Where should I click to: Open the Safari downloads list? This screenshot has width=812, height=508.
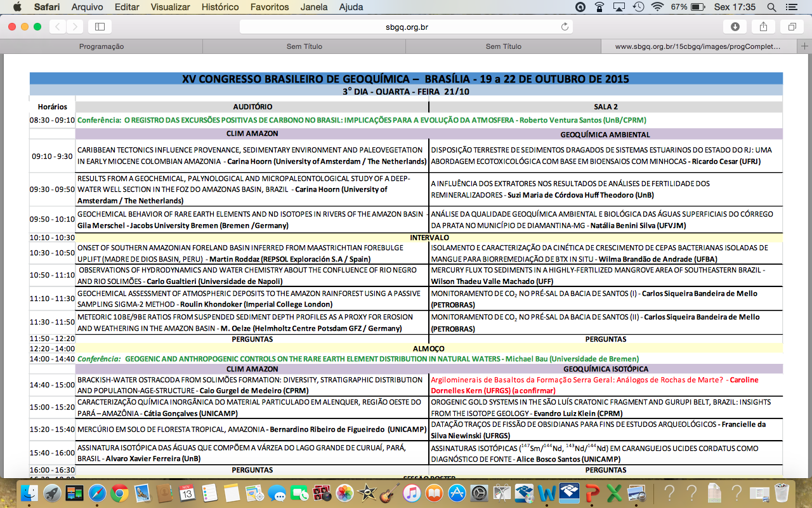pyautogui.click(x=735, y=27)
